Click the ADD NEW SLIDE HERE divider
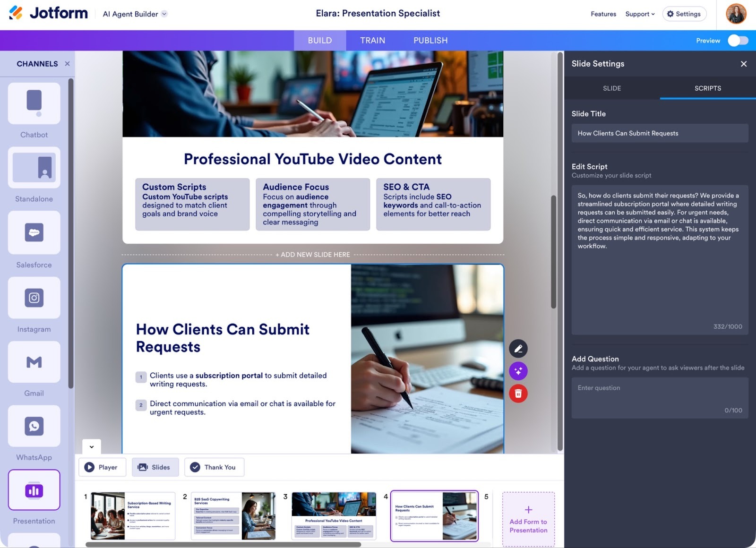The width and height of the screenshot is (756, 548). (313, 254)
